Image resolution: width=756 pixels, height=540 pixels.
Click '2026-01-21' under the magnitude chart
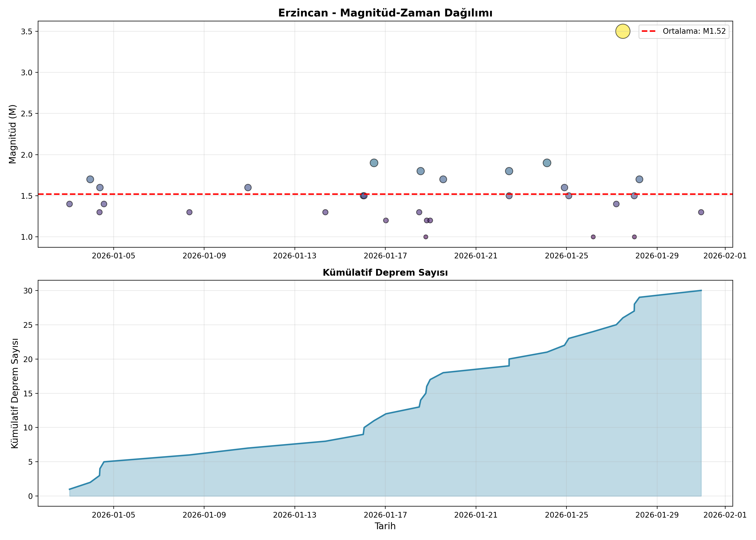pos(476,256)
